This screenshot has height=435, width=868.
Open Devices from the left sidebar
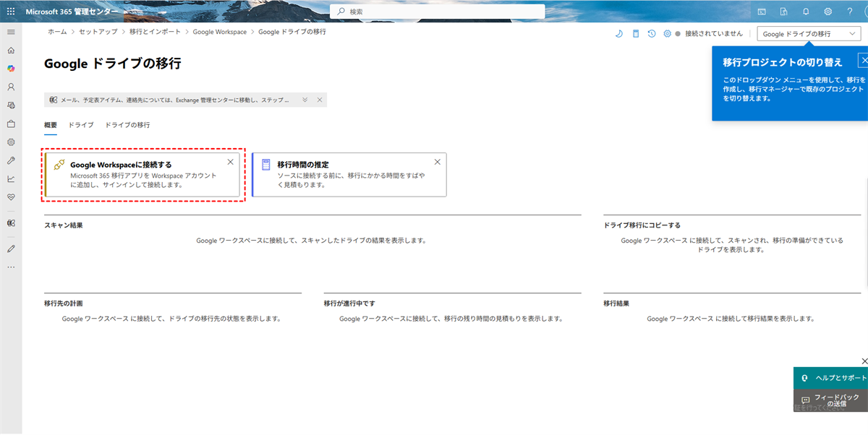[x=11, y=105]
